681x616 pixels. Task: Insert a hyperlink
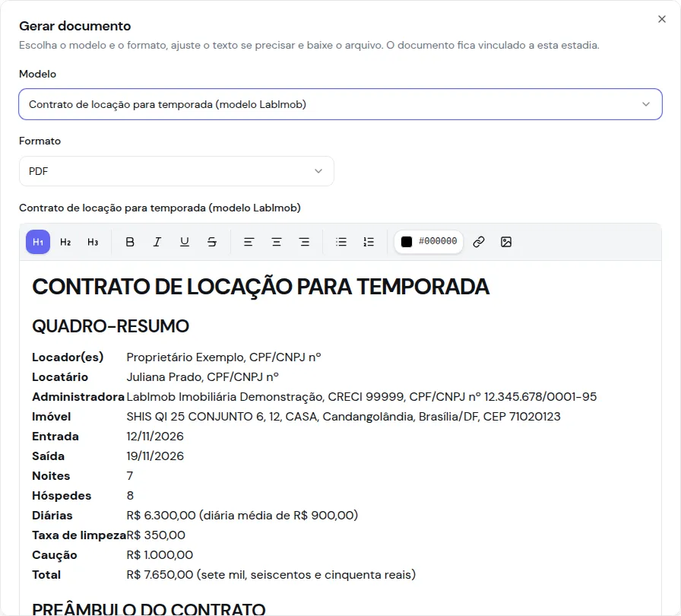tap(479, 242)
